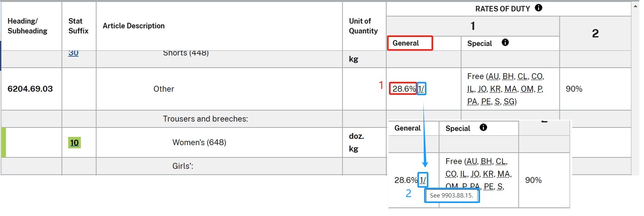This screenshot has height=216, width=644.
Task: Click the Trousers and breeches row text
Action: (x=205, y=119)
